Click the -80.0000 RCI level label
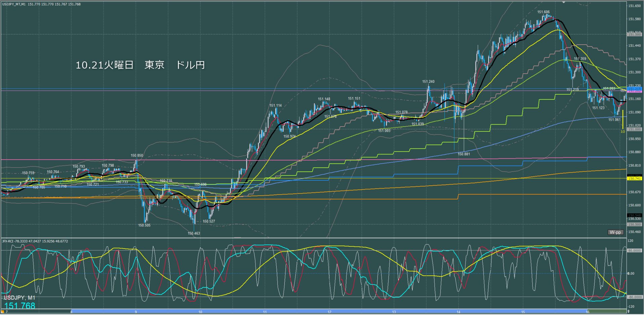Viewport: 644px width, 315px height. pyautogui.click(x=634, y=297)
